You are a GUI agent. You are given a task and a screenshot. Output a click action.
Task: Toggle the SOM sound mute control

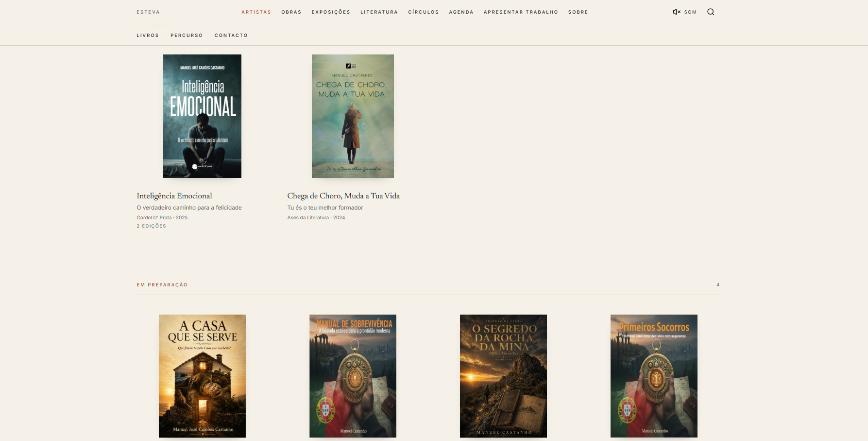point(684,12)
